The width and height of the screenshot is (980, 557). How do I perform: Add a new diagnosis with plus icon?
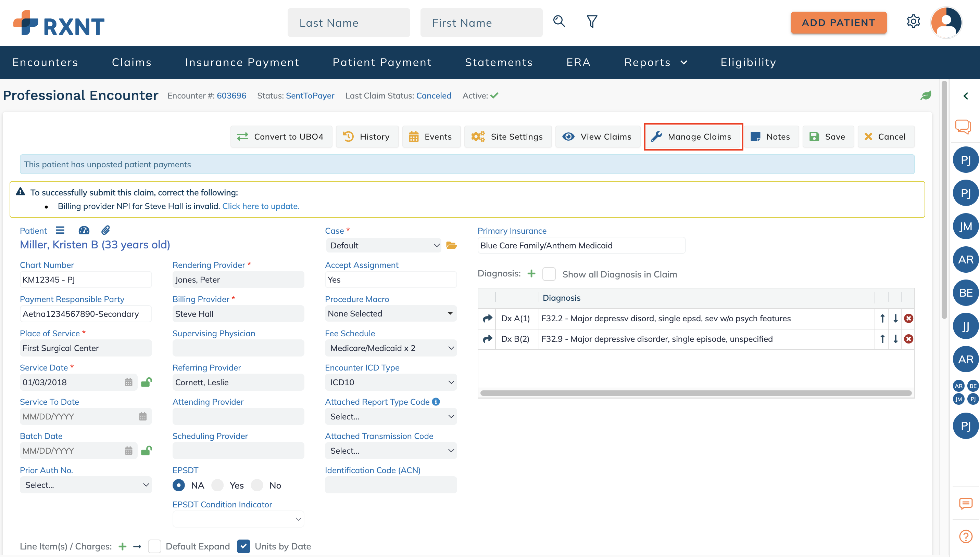tap(531, 273)
